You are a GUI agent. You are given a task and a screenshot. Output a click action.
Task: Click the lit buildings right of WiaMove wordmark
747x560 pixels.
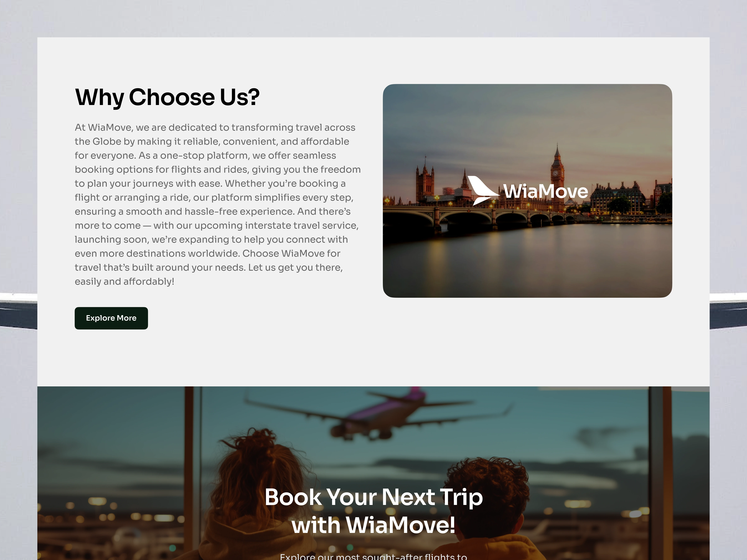coord(618,199)
